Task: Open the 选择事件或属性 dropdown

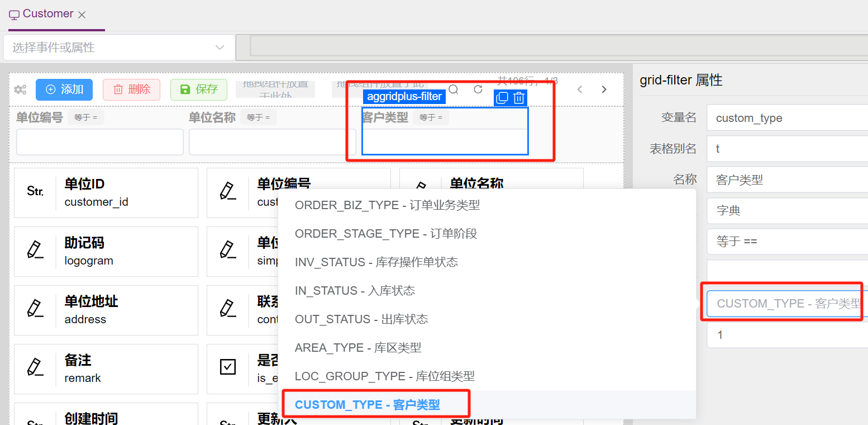Action: point(118,48)
